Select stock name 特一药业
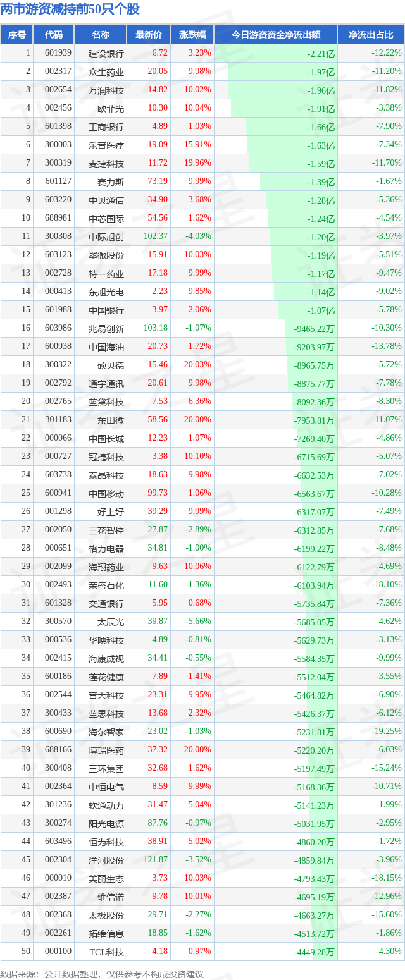 106,274
